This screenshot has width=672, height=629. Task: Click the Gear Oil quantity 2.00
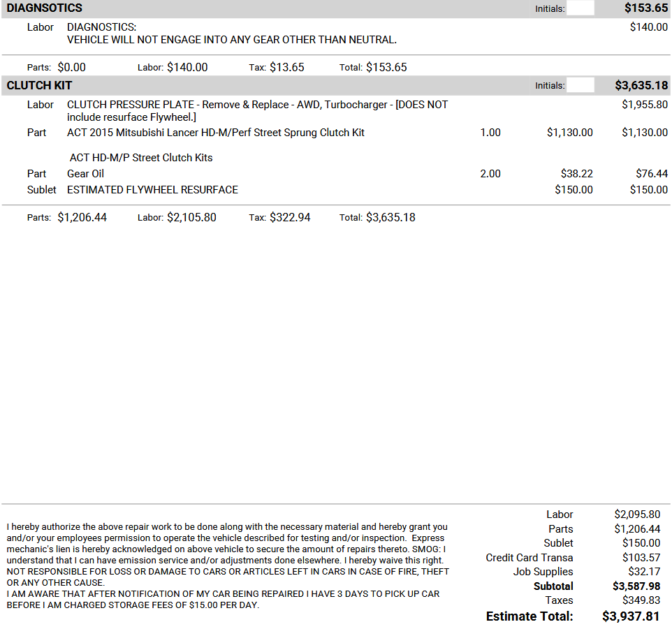(490, 174)
